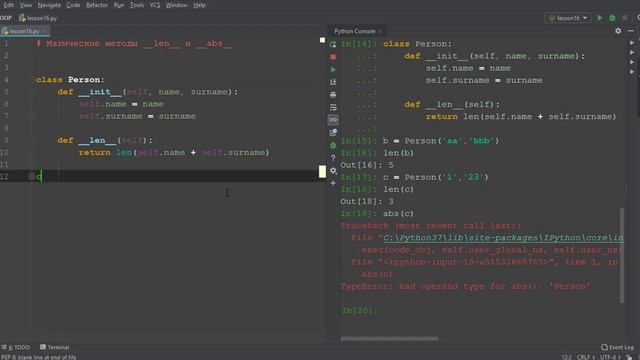Click 'self.surname = surname' in the editor
This screenshot has width=640, height=360.
(x=137, y=116)
